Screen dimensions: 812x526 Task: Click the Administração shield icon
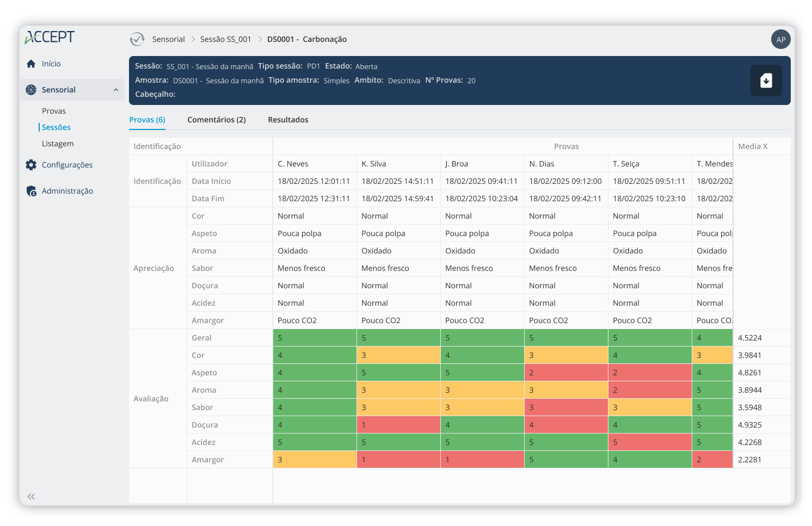point(31,191)
